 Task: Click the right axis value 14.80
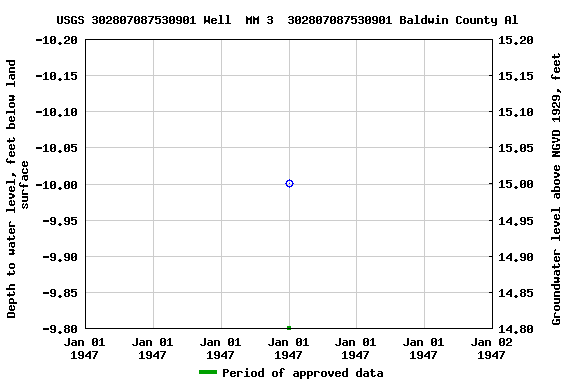point(515,329)
